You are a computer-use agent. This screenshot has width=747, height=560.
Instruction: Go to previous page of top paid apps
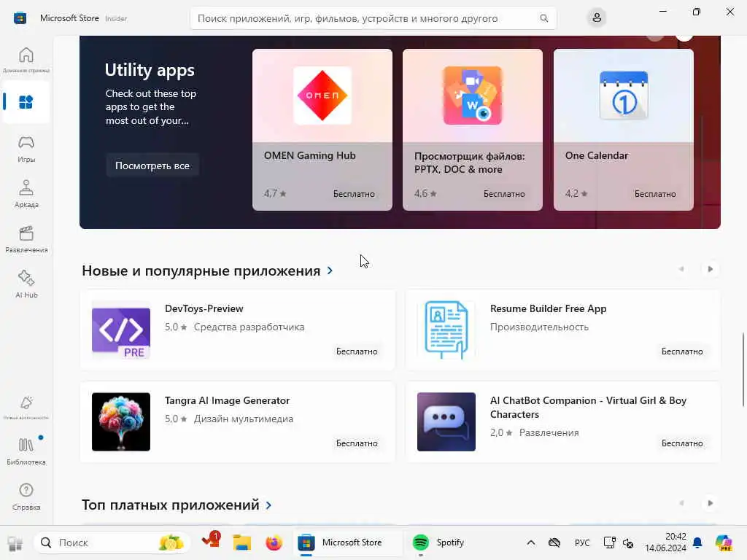click(x=681, y=503)
